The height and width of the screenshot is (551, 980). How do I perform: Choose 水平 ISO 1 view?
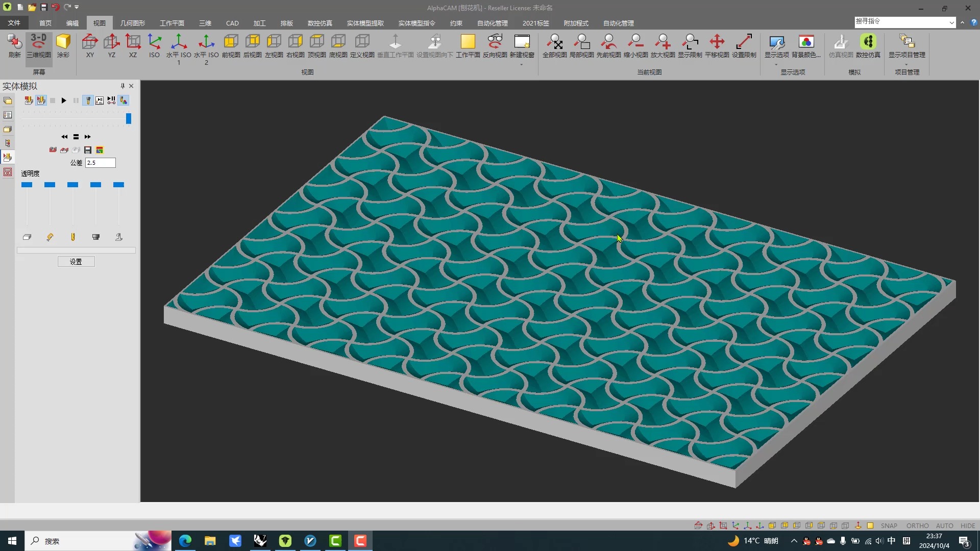click(179, 49)
